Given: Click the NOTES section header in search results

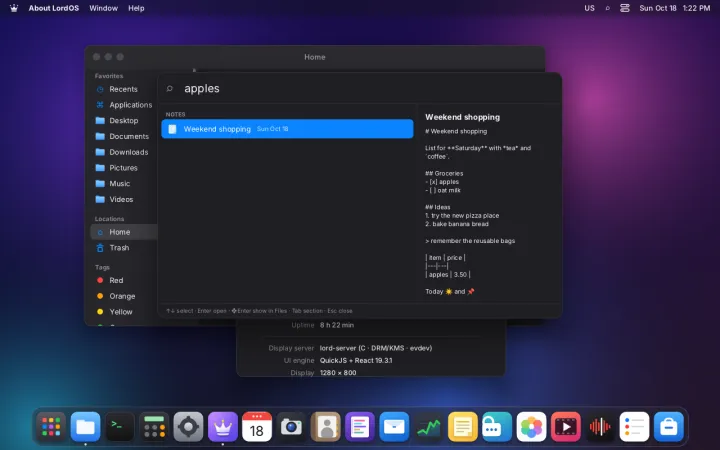Looking at the screenshot, I should tap(175, 114).
